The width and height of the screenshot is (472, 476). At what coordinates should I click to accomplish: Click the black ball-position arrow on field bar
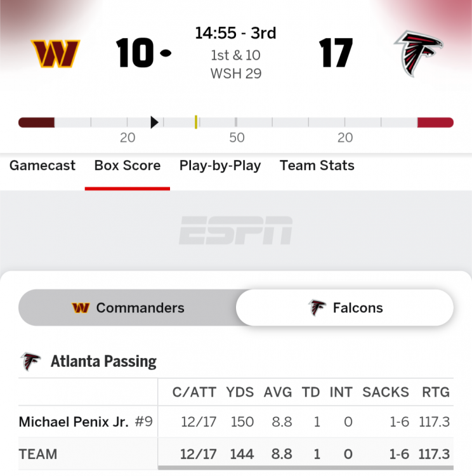[x=154, y=122]
